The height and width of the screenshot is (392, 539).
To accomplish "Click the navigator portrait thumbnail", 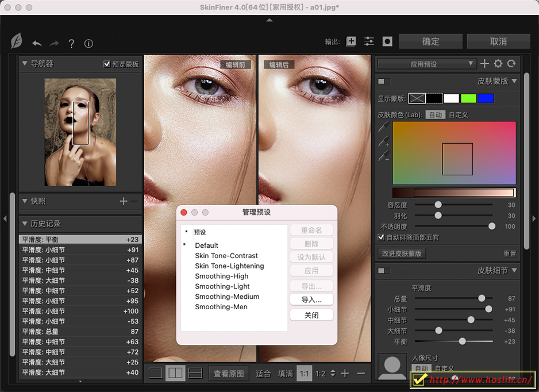I will click(80, 132).
